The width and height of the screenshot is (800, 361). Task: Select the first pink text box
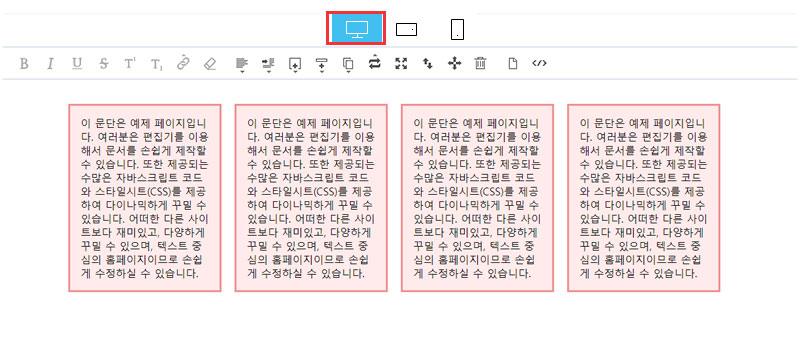tap(145, 198)
